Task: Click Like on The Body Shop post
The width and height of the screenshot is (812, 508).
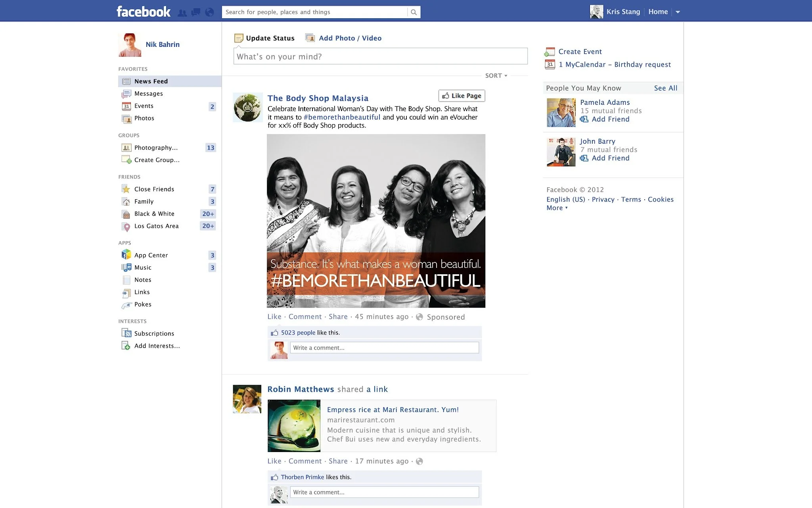Action: click(x=274, y=317)
